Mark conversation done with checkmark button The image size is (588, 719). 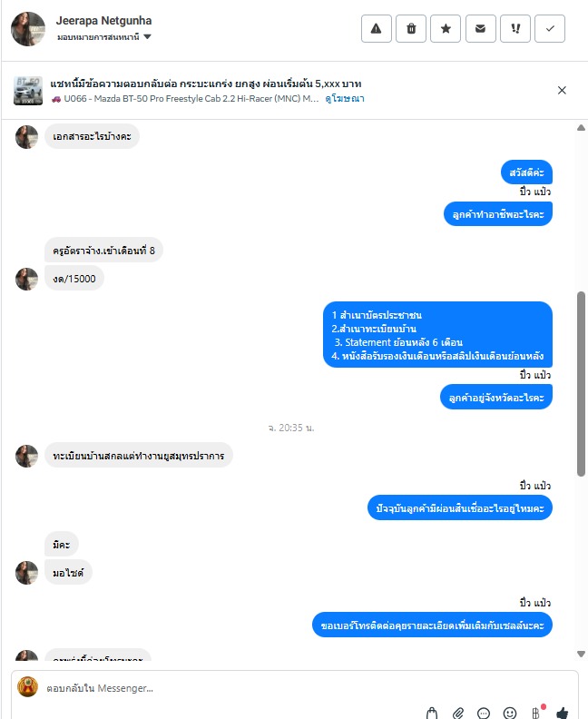[x=550, y=28]
